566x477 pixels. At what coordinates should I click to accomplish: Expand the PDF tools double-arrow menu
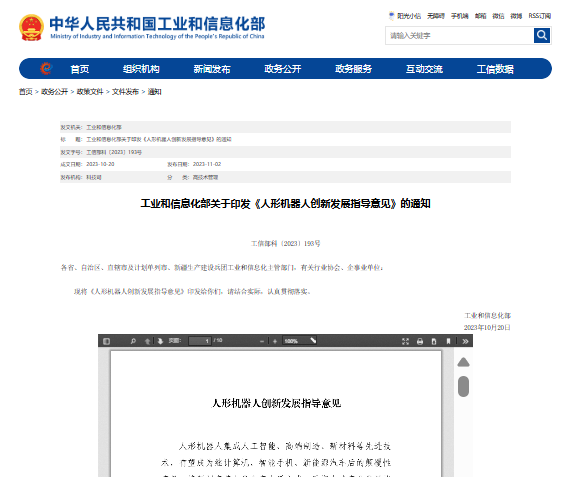click(x=465, y=341)
